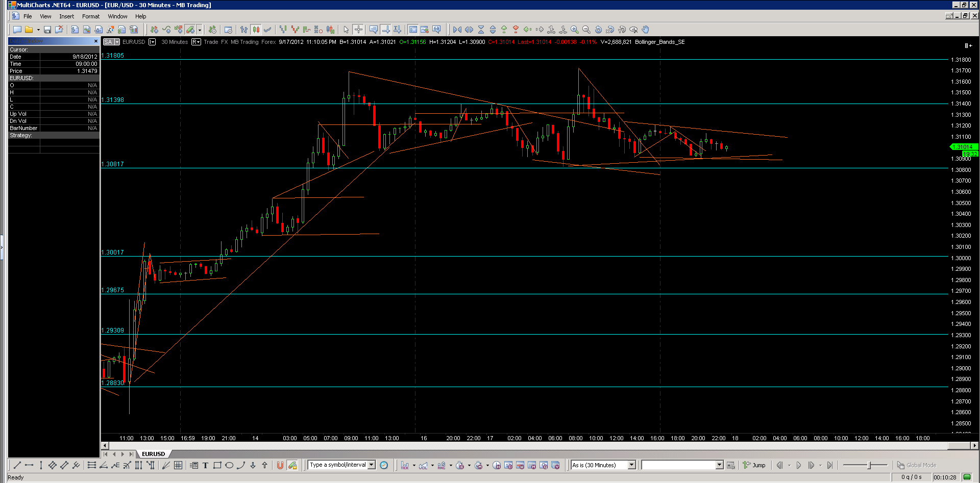Click the Jump button

click(x=754, y=465)
